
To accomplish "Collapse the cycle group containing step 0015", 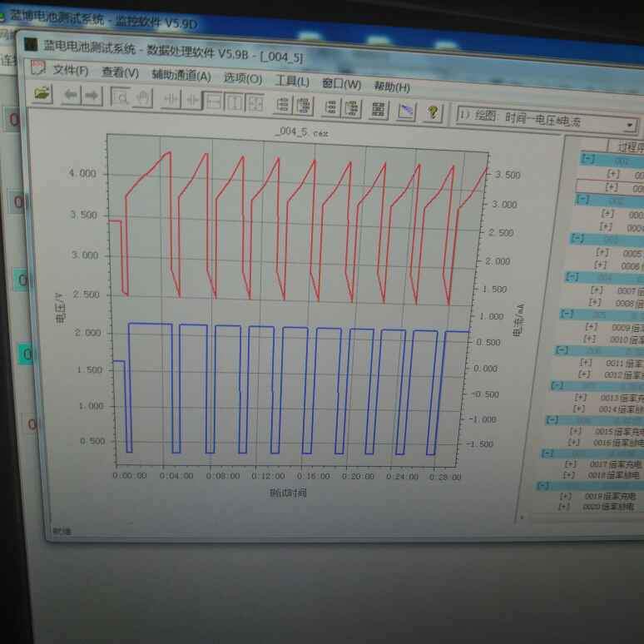I will (552, 419).
